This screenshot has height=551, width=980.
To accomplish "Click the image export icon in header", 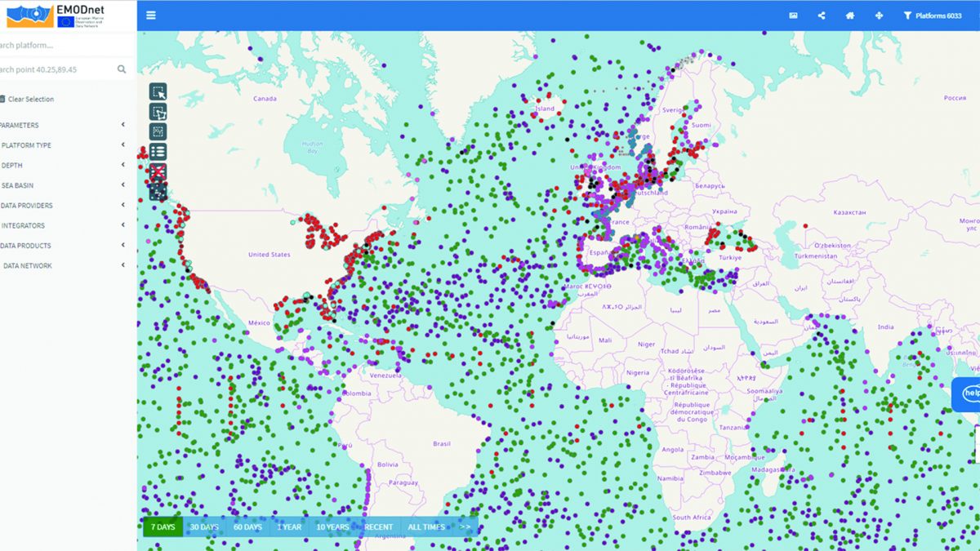I will coord(793,16).
